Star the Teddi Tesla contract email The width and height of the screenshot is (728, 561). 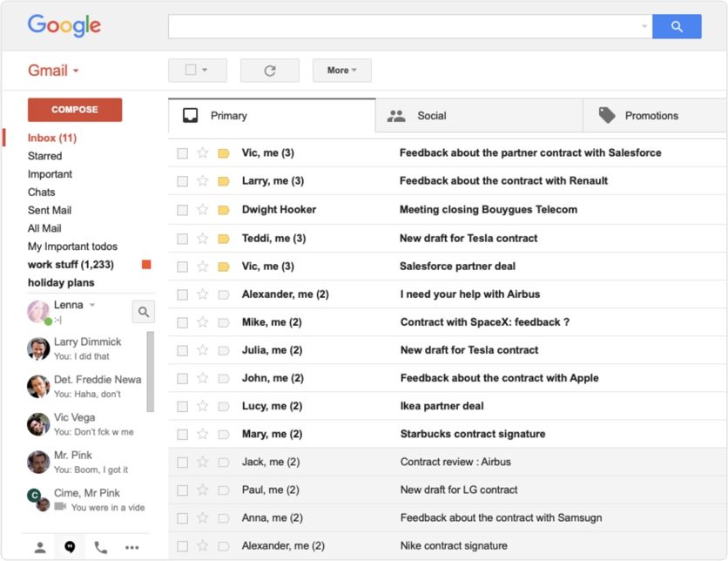[202, 238]
